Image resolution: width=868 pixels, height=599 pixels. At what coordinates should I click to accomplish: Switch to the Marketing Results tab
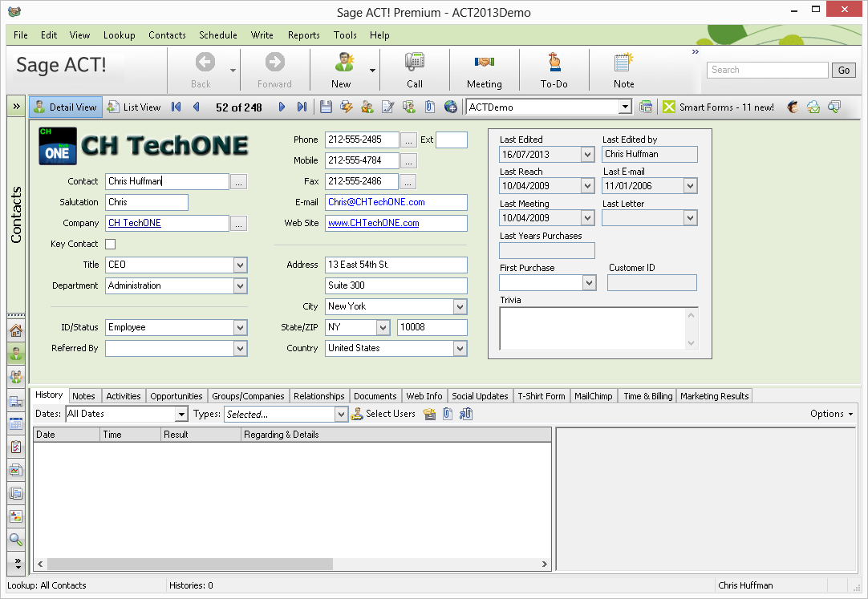tap(714, 396)
